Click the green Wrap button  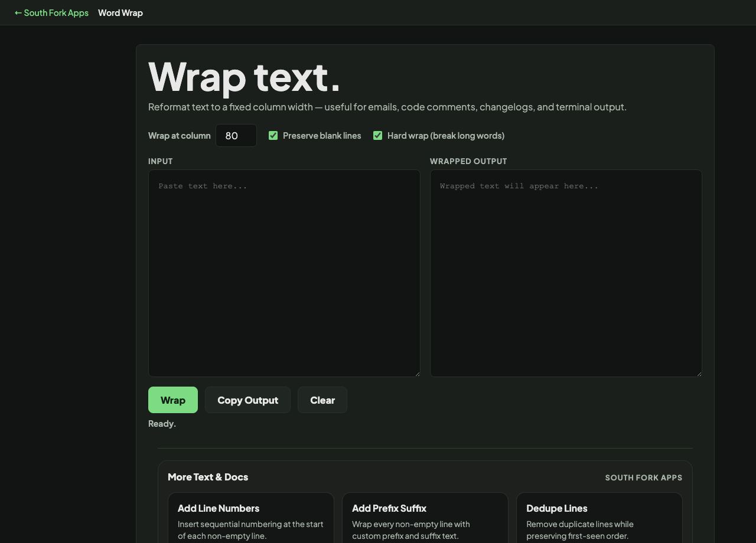[x=173, y=400]
